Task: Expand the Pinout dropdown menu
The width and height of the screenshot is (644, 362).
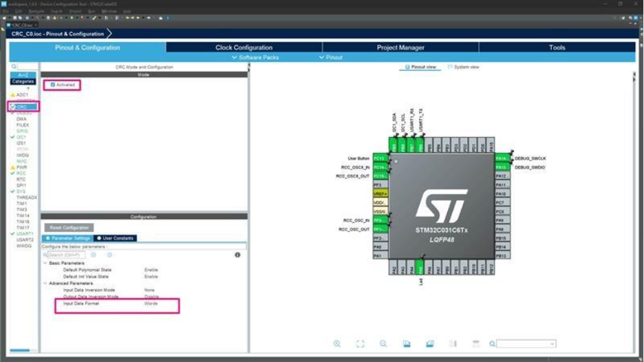Action: (x=331, y=58)
